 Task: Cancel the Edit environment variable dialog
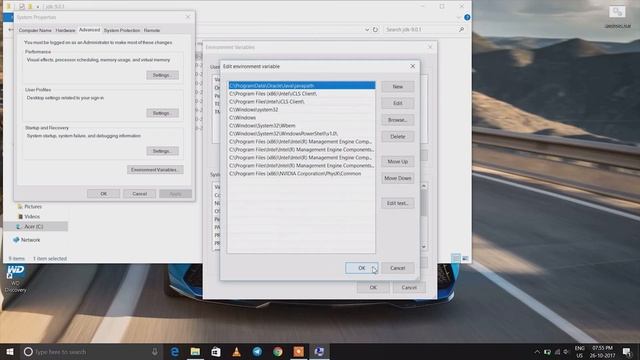point(398,268)
